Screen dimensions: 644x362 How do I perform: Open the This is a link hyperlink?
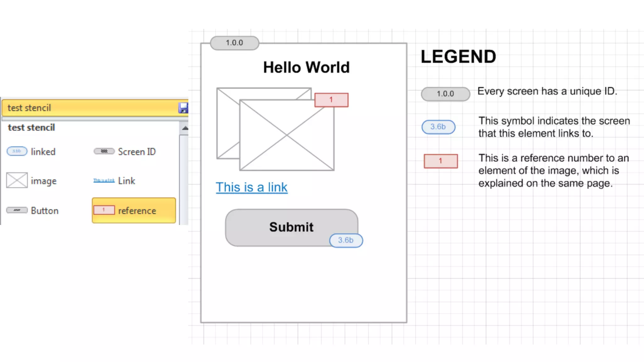coord(252,187)
